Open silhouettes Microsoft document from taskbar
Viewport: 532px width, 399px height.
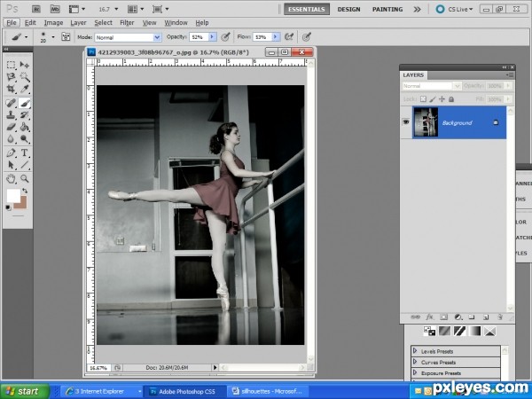(x=268, y=392)
